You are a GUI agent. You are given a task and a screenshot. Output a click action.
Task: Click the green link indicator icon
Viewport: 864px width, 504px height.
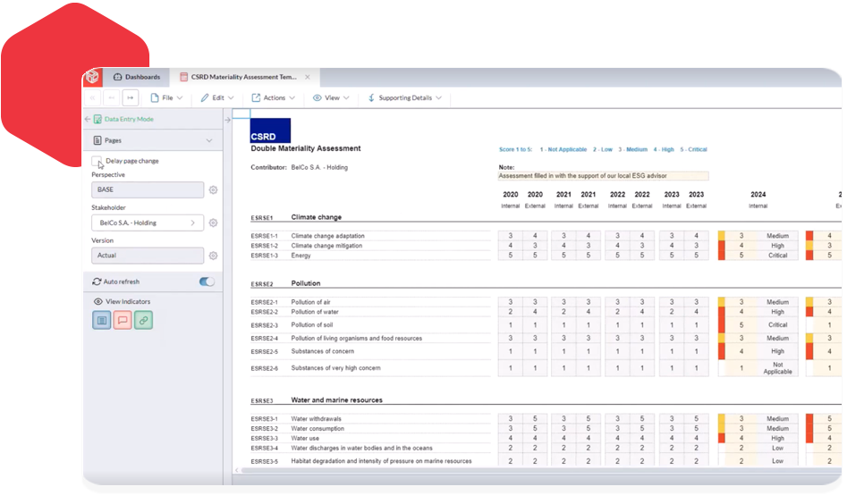pyautogui.click(x=143, y=320)
